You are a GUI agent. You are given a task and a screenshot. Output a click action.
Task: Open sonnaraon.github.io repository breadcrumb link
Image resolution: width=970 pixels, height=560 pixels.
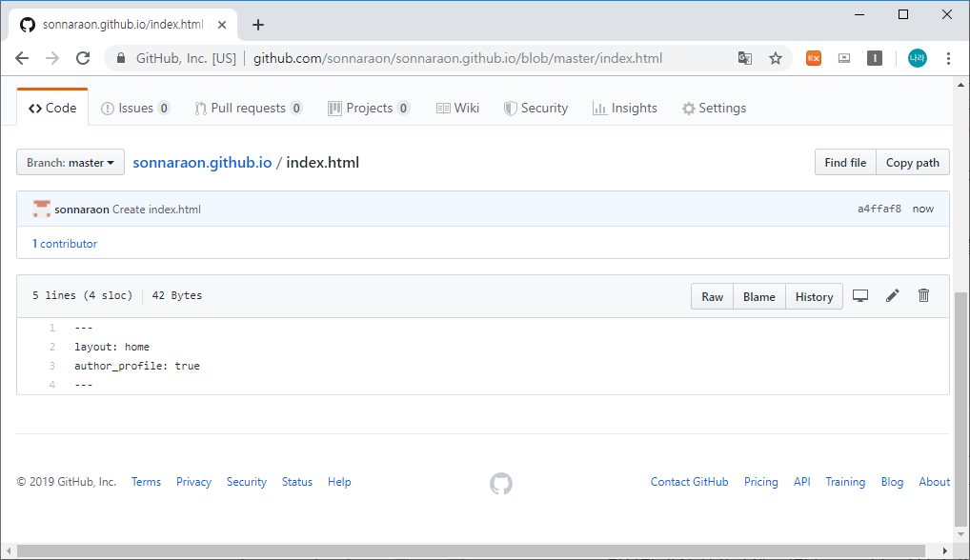click(x=202, y=163)
